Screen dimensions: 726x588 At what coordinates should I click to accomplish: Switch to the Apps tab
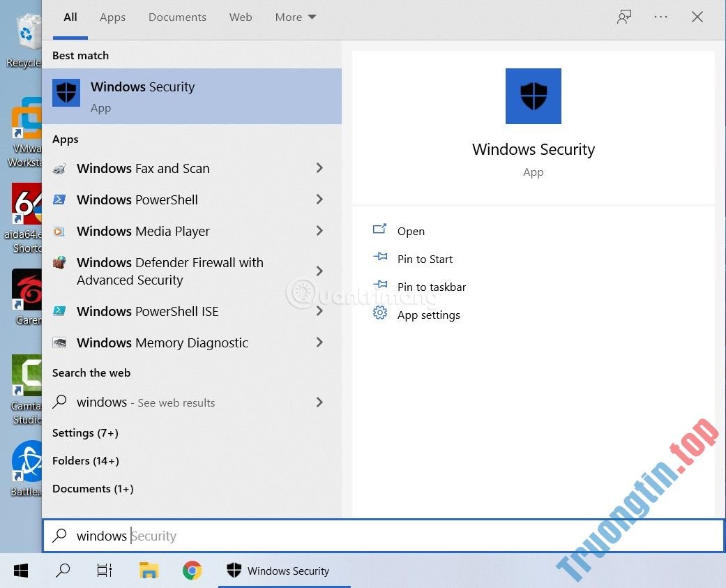tap(112, 17)
